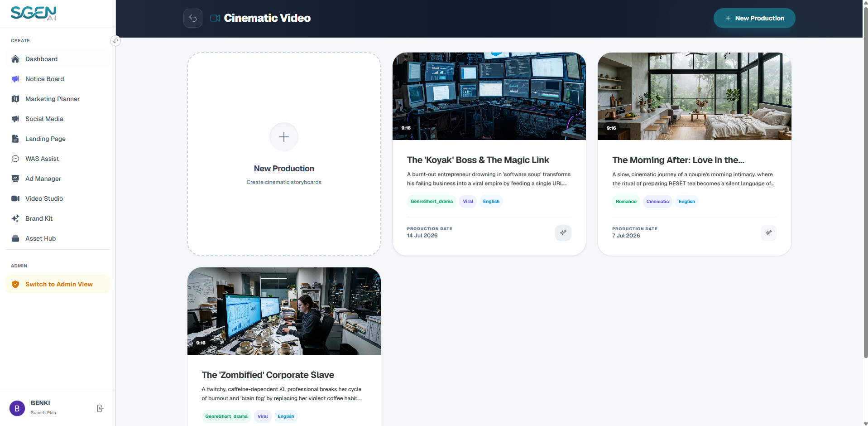This screenshot has height=426, width=868.
Task: Click the Cinematic Video page heading
Action: click(x=267, y=18)
